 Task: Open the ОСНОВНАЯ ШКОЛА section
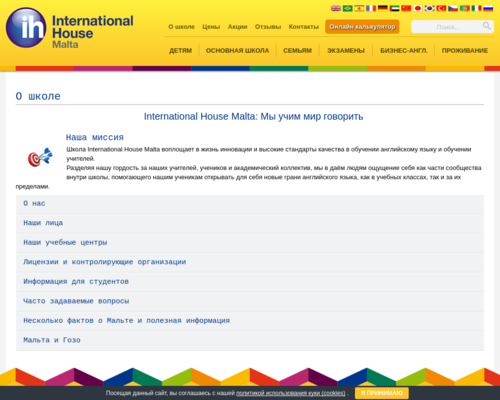(237, 51)
